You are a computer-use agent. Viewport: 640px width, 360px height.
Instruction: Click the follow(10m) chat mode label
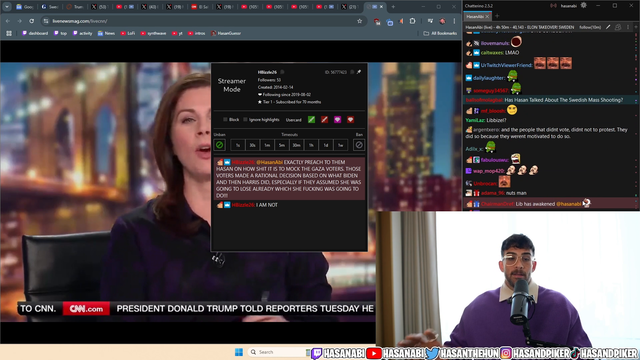590,27
